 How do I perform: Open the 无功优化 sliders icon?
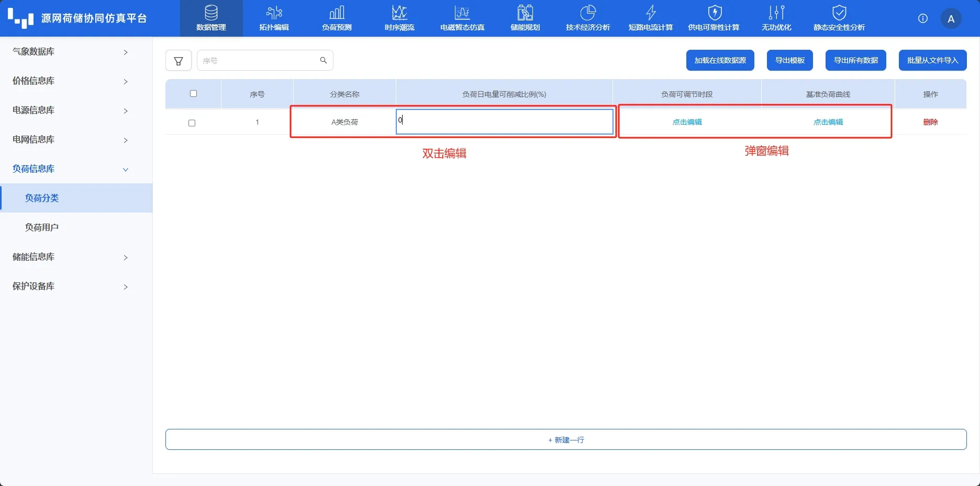pos(776,13)
